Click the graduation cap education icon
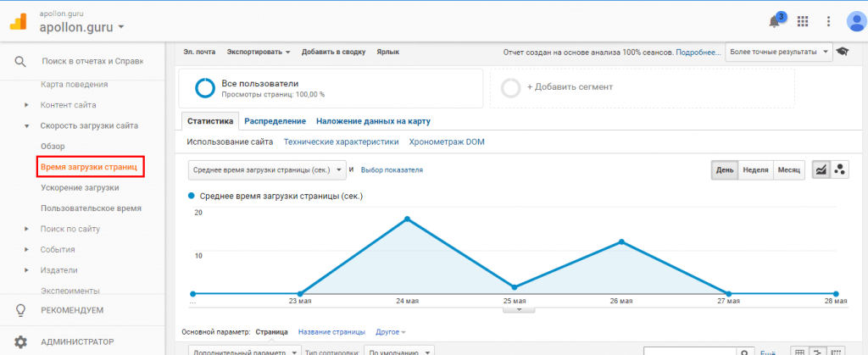This screenshot has width=868, height=355. coord(842,52)
